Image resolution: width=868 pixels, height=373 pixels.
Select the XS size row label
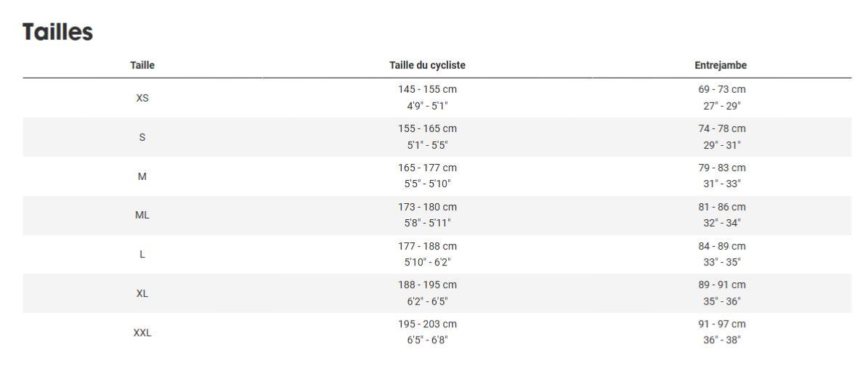coord(142,98)
